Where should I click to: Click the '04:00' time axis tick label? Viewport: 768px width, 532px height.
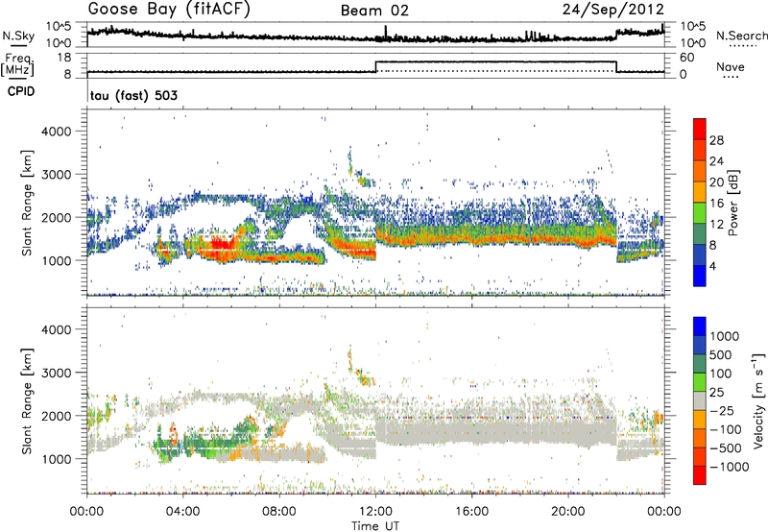(x=183, y=512)
